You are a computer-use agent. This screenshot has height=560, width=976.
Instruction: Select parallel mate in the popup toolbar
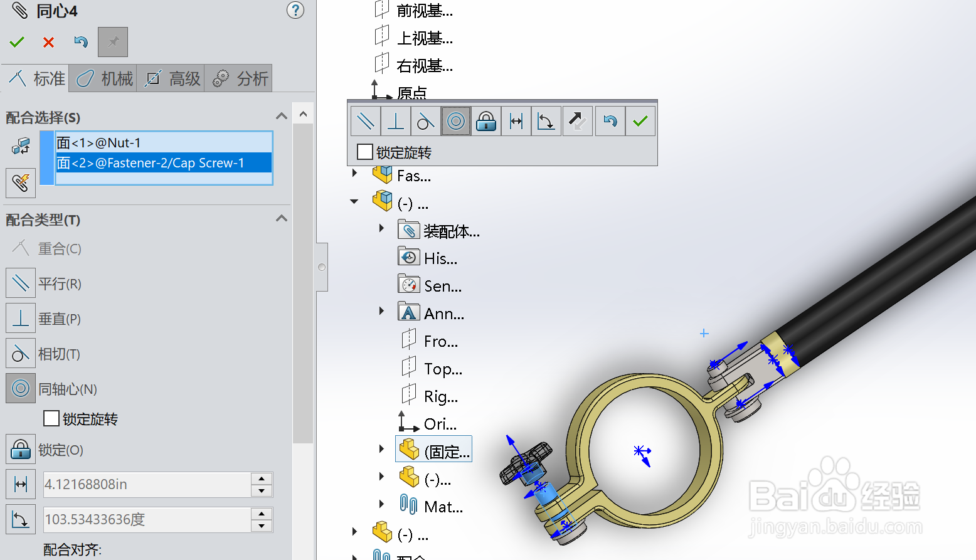pos(366,121)
